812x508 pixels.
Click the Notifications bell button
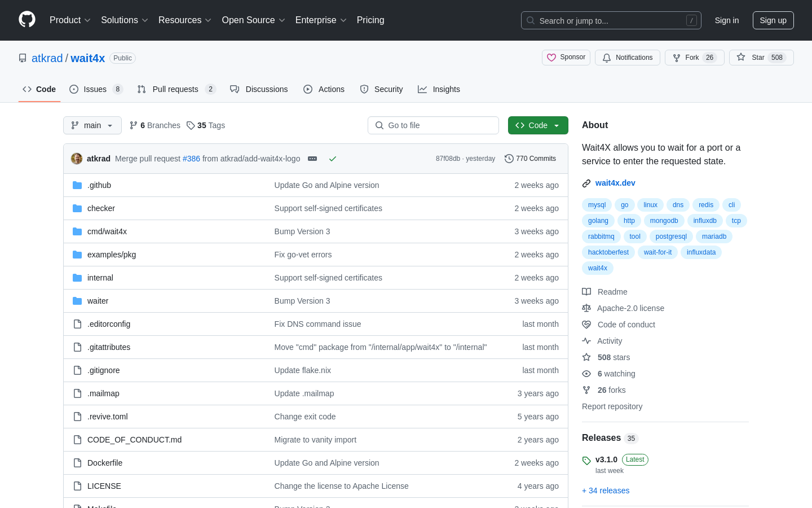[627, 58]
